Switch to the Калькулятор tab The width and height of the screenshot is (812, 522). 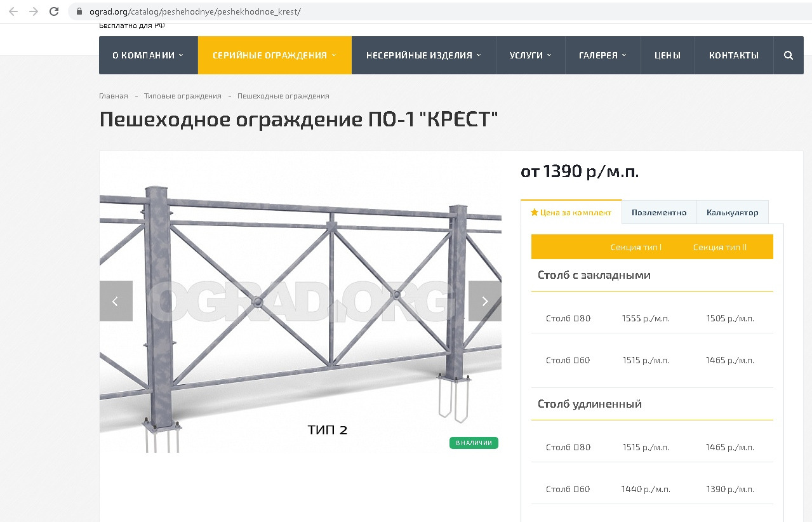coord(732,212)
